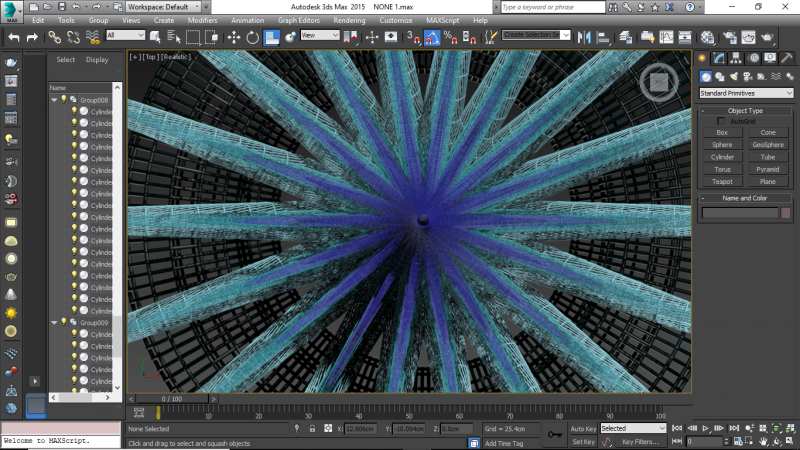The height and width of the screenshot is (450, 800).
Task: Switch to the Hierarchy command panel tab
Action: pos(736,58)
